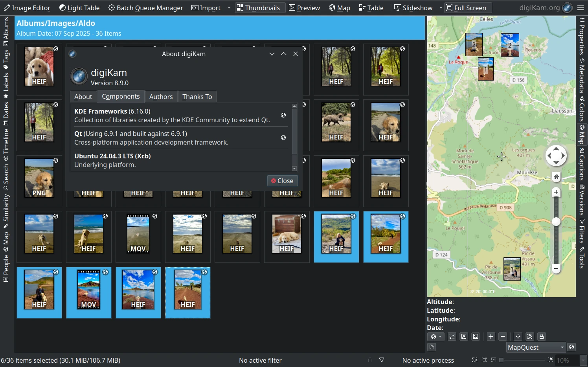The width and height of the screenshot is (588, 367).
Task: Click the trash icon in status bar
Action: [369, 360]
